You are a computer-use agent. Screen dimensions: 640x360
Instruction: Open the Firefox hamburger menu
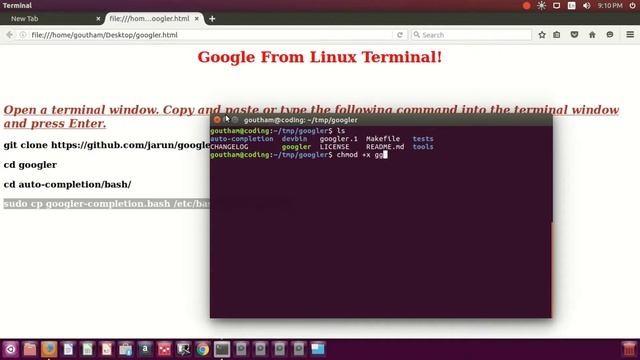(x=630, y=35)
